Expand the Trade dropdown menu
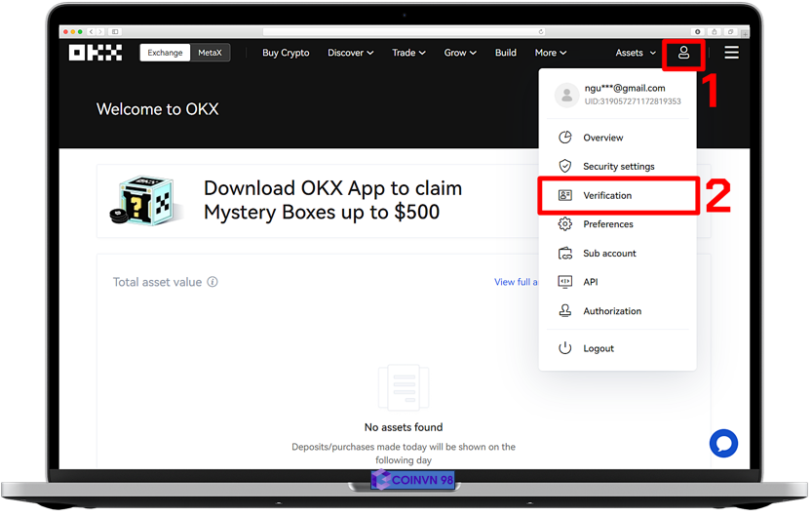This screenshot has width=812, height=517. (x=408, y=53)
